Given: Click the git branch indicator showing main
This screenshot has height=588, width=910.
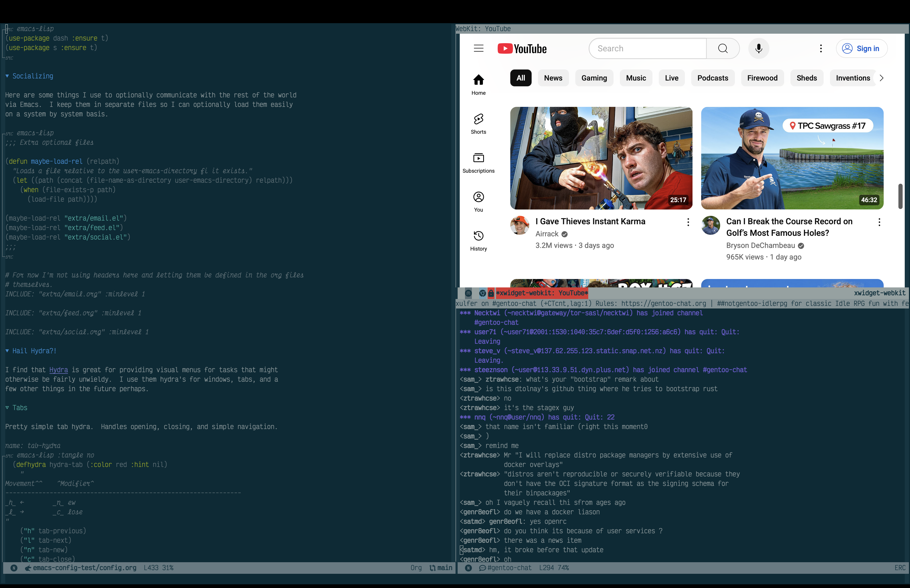Looking at the screenshot, I should (441, 568).
